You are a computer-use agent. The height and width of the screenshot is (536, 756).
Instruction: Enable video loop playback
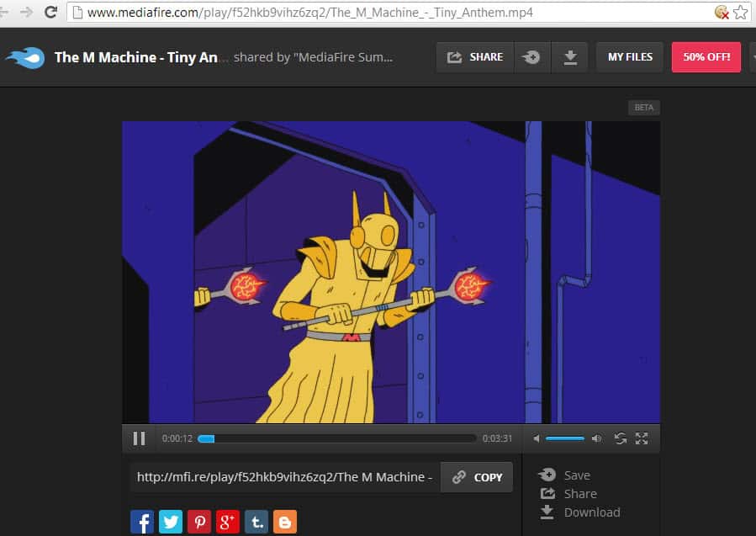click(621, 438)
